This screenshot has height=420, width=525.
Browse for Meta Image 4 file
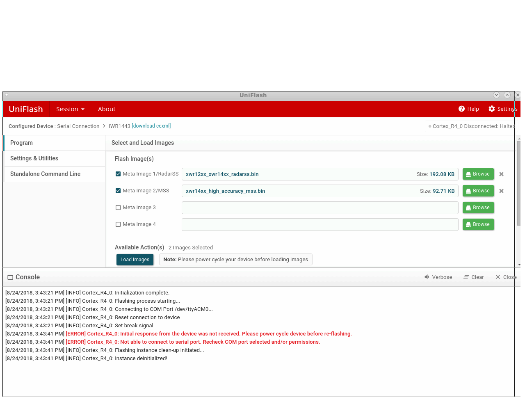(478, 224)
